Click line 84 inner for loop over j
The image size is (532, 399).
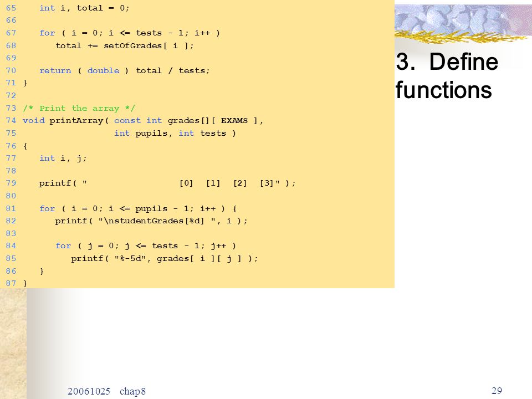pos(146,246)
